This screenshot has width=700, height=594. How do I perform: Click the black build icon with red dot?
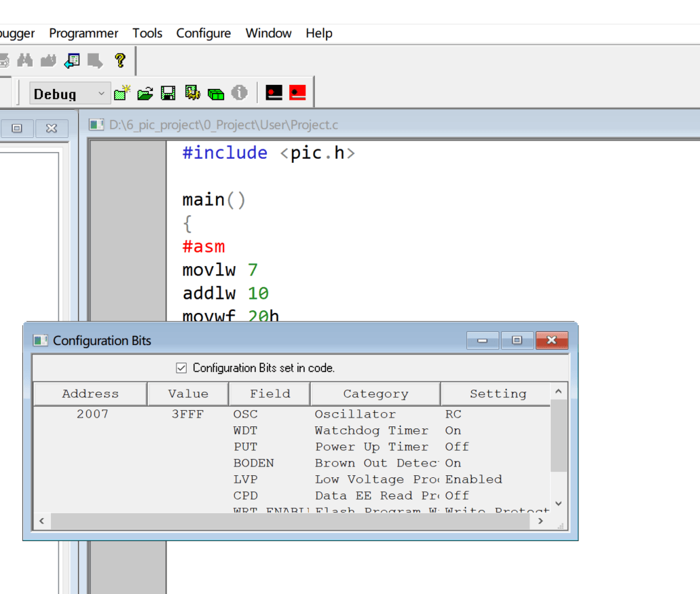point(274,93)
